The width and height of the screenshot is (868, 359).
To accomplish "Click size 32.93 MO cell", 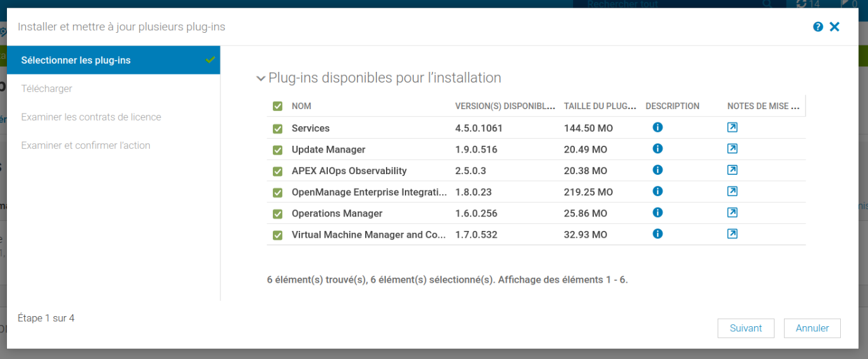I will (586, 235).
